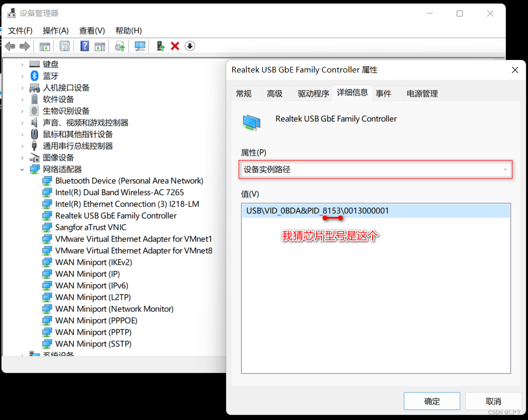Click keyboard icon next to 键盘
The image size is (528, 420).
click(34, 64)
